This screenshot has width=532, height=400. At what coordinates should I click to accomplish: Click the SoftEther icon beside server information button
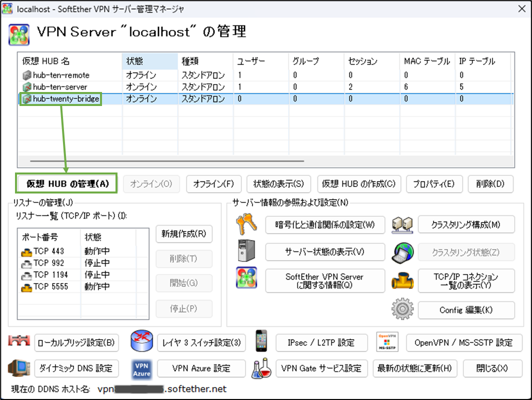tap(245, 280)
